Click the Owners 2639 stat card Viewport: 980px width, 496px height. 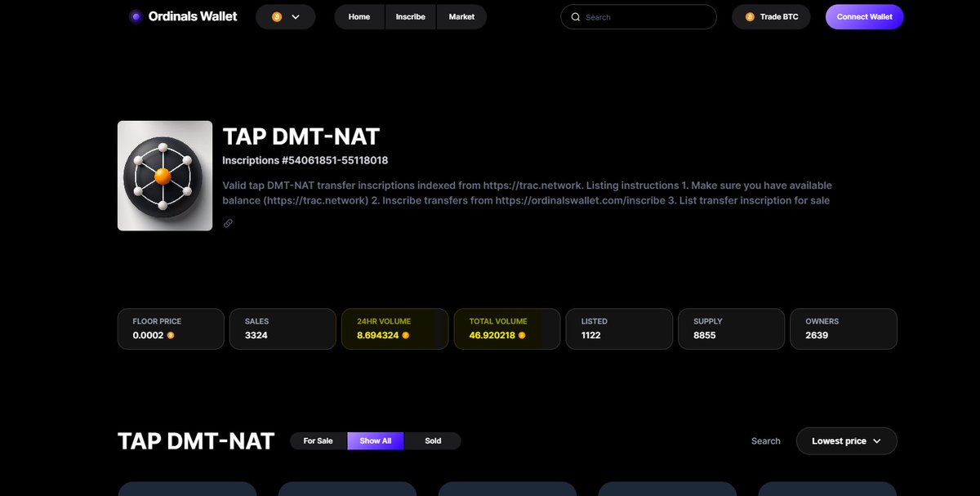[844, 328]
